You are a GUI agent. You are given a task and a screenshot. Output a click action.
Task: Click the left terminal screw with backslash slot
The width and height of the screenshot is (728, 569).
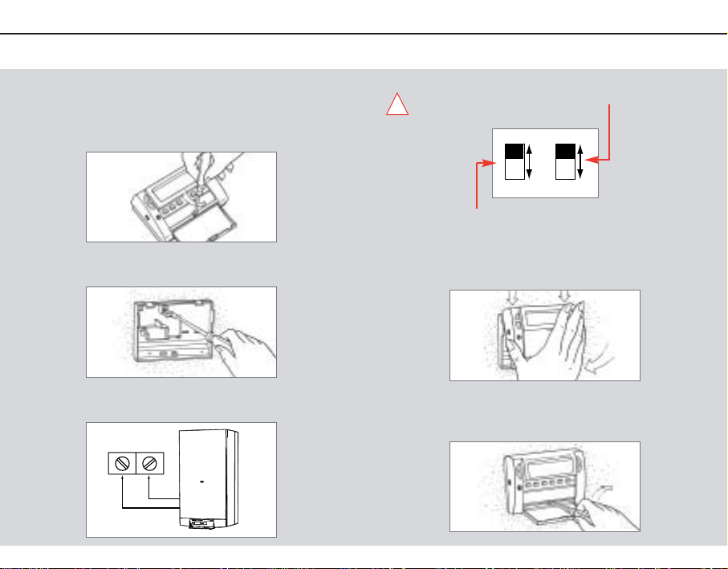(x=122, y=463)
